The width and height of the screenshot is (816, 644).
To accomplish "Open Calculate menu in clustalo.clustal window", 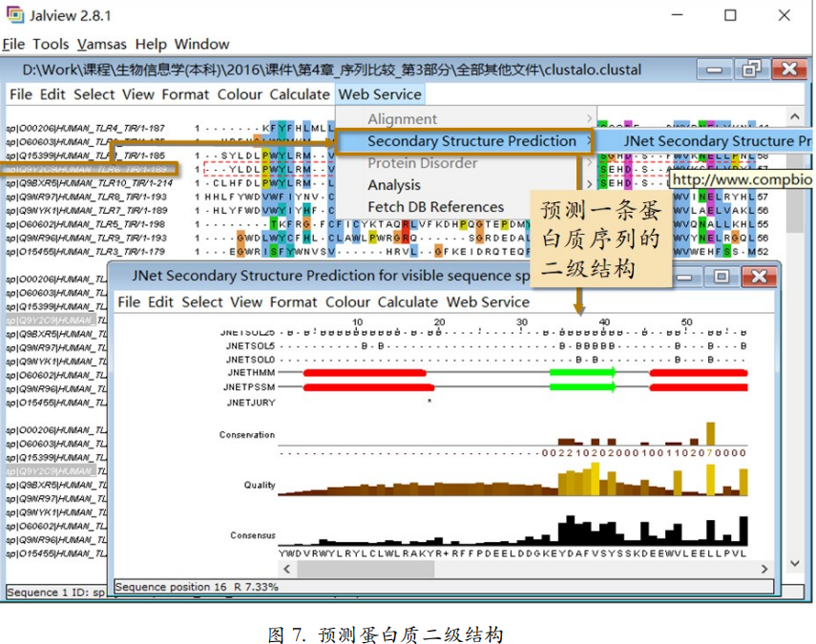I will 300,94.
